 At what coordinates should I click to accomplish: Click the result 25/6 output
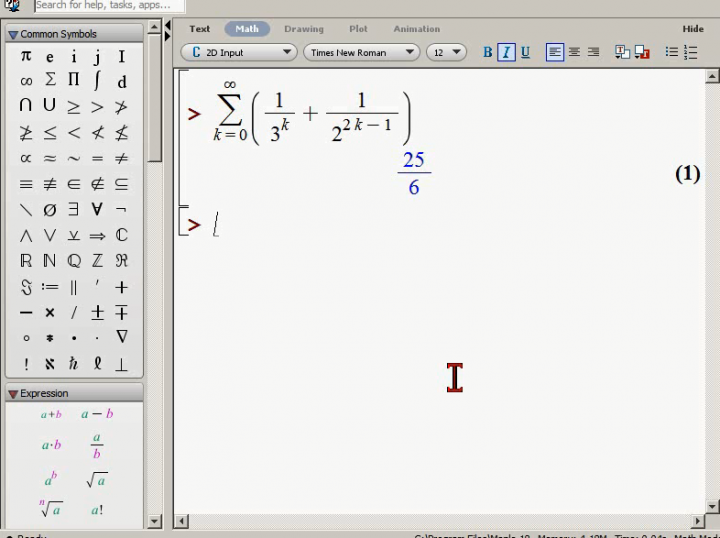click(x=414, y=173)
